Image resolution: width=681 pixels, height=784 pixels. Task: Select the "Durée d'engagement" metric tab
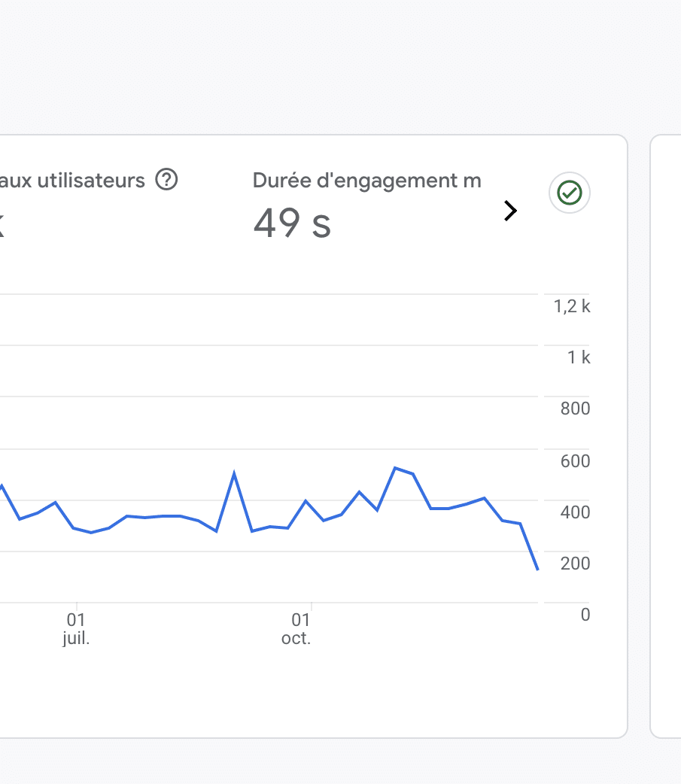[366, 181]
